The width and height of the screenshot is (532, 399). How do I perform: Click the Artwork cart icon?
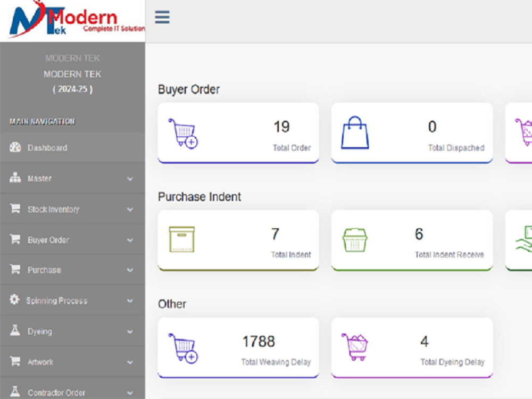coord(15,361)
